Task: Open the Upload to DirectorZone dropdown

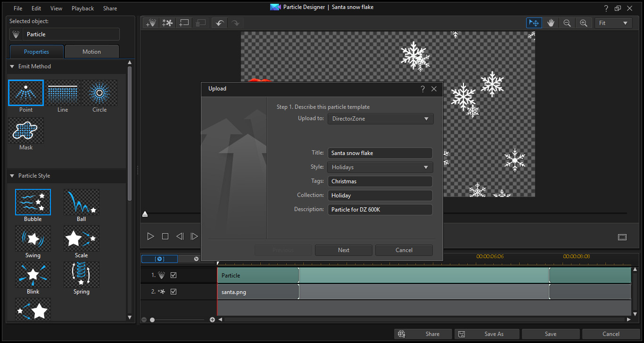Action: (x=380, y=119)
